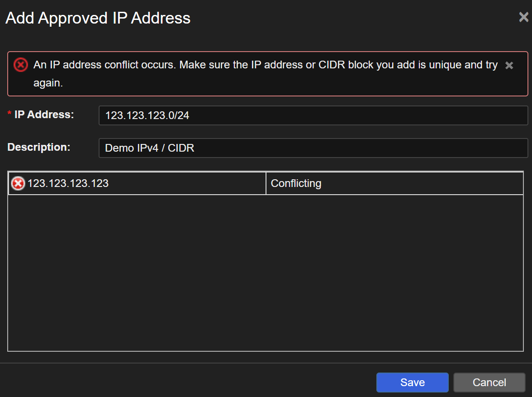Click the IP address conflict error message text
This screenshot has width=532, height=397.
point(265,65)
